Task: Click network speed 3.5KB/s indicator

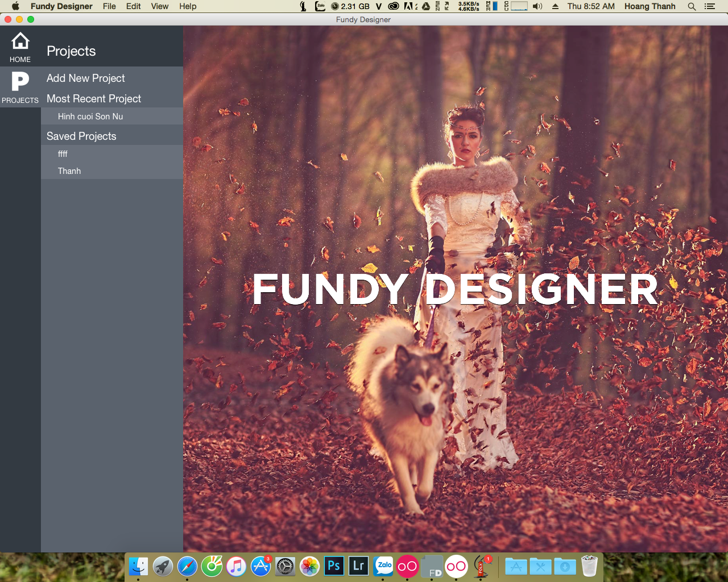Action: tap(469, 6)
